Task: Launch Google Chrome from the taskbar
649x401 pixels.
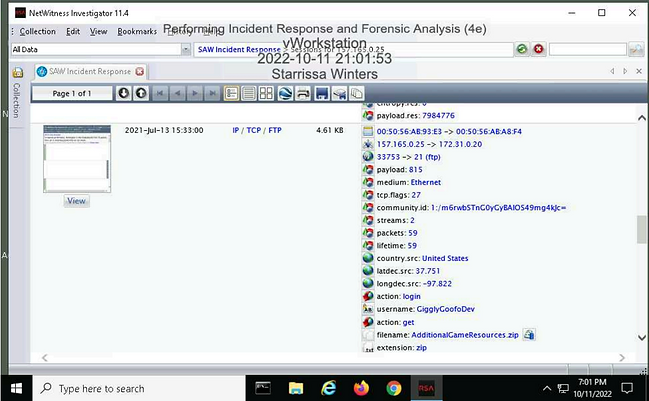Action: click(x=394, y=389)
